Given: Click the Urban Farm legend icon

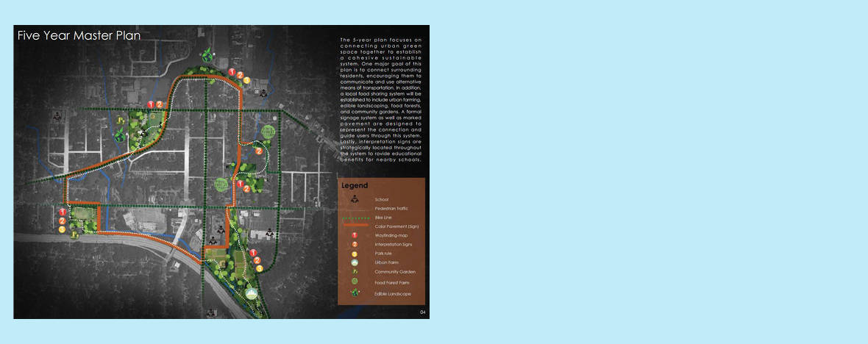Looking at the screenshot, I should click(355, 262).
